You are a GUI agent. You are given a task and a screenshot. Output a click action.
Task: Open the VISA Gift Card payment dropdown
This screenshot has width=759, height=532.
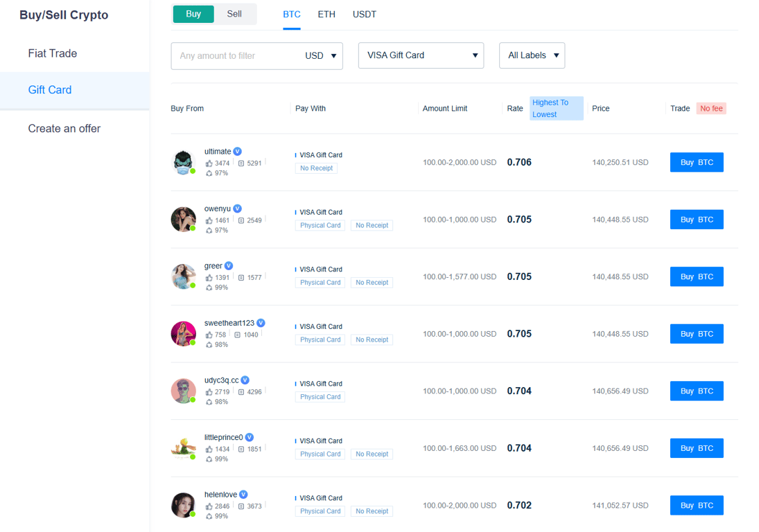pyautogui.click(x=421, y=55)
